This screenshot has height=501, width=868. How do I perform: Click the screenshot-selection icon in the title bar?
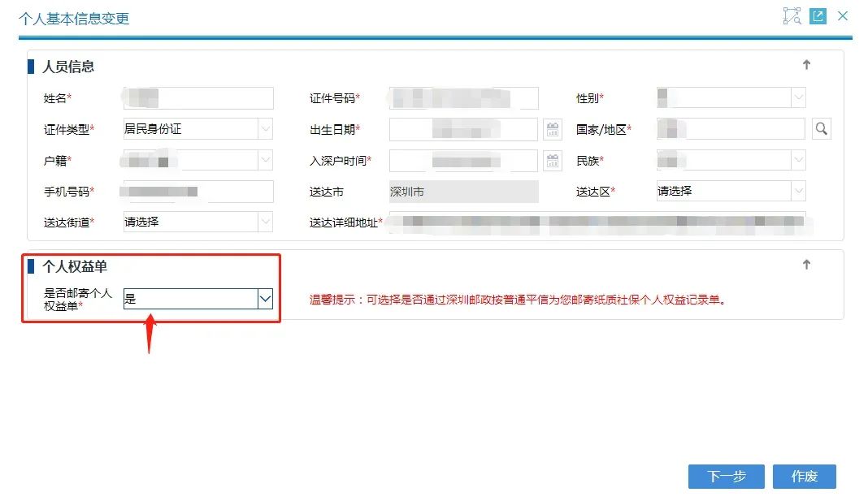point(792,16)
